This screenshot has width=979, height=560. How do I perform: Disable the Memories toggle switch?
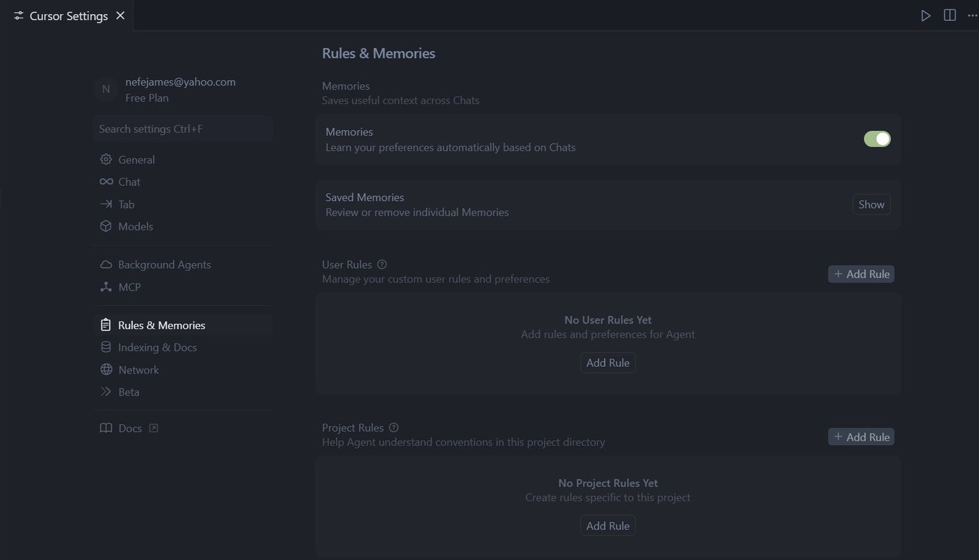(876, 139)
